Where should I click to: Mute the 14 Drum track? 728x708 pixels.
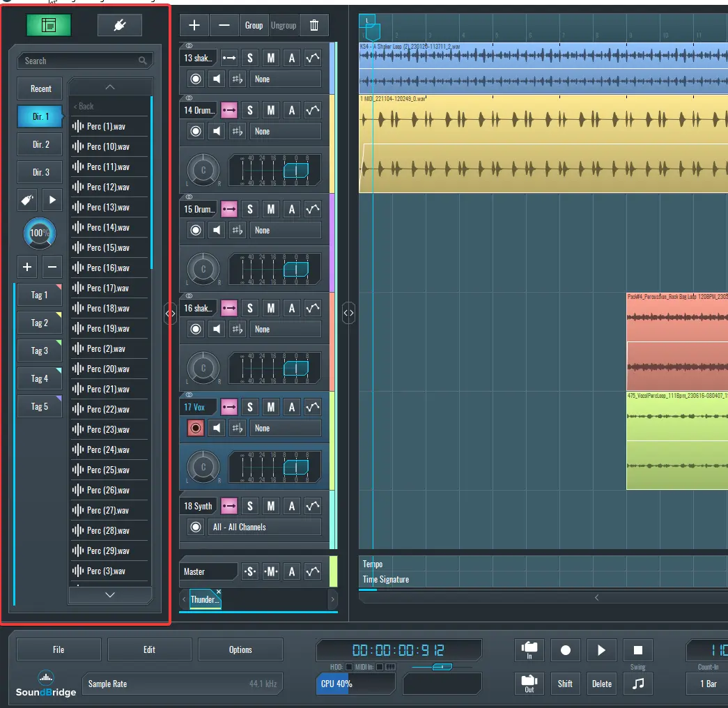click(271, 111)
